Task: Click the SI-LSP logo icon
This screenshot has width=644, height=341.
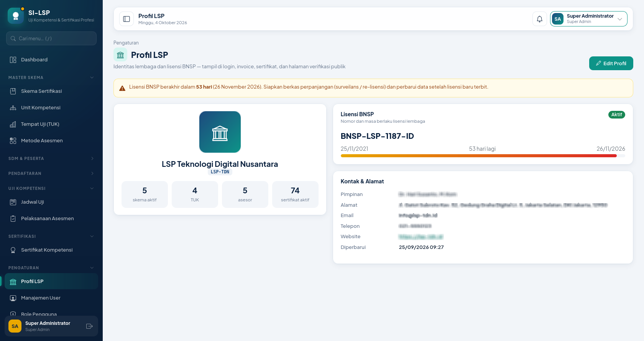Action: pos(16,16)
